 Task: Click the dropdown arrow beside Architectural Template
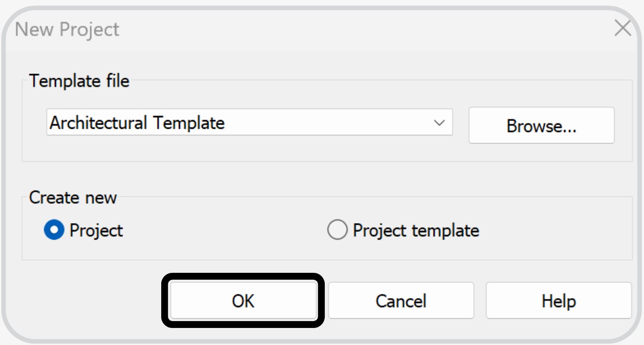pyautogui.click(x=440, y=122)
